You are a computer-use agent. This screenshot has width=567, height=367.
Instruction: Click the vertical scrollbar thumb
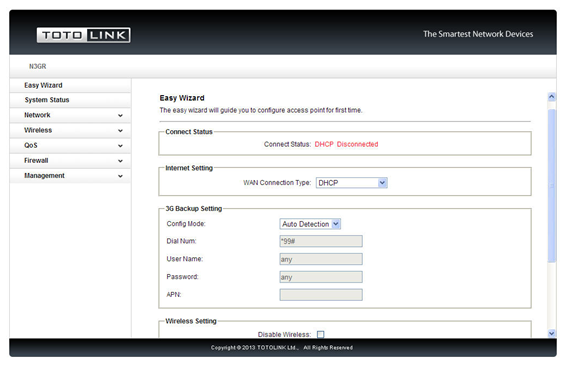pyautogui.click(x=551, y=185)
